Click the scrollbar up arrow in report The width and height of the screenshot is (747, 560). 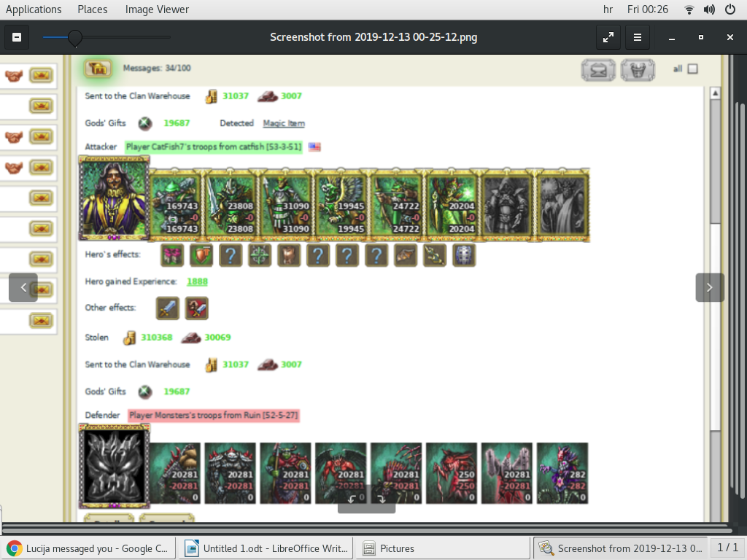tap(715, 93)
